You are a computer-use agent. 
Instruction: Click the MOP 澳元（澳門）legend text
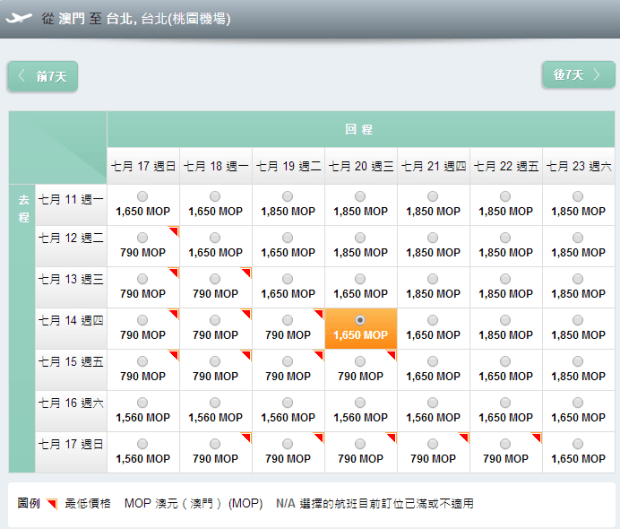[193, 504]
